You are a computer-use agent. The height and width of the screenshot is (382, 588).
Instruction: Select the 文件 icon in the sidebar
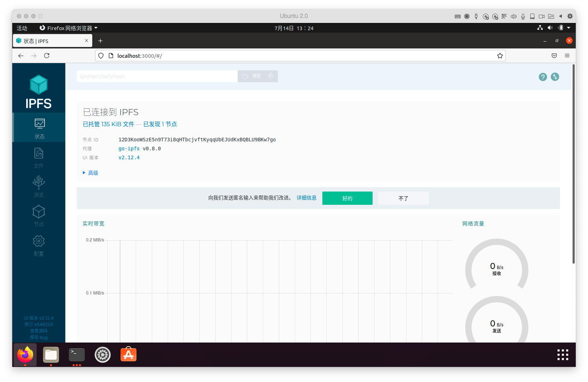pos(39,157)
